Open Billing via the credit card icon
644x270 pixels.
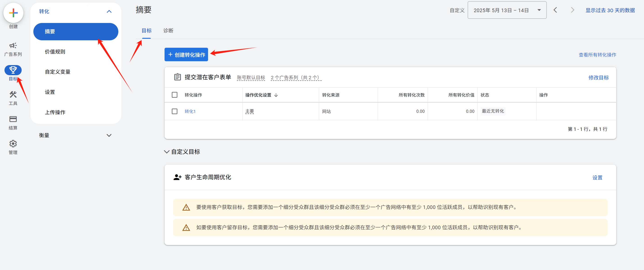13,119
